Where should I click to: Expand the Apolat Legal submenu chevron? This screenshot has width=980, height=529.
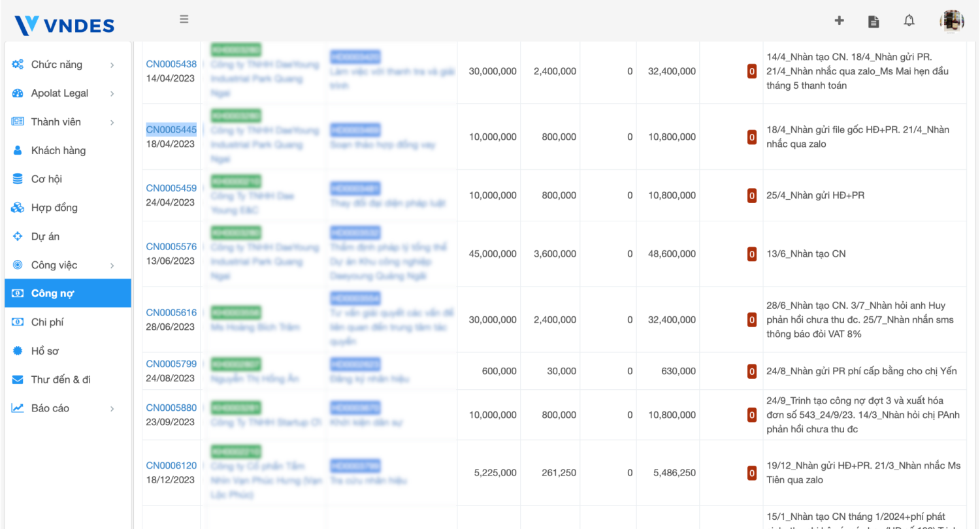pyautogui.click(x=112, y=94)
